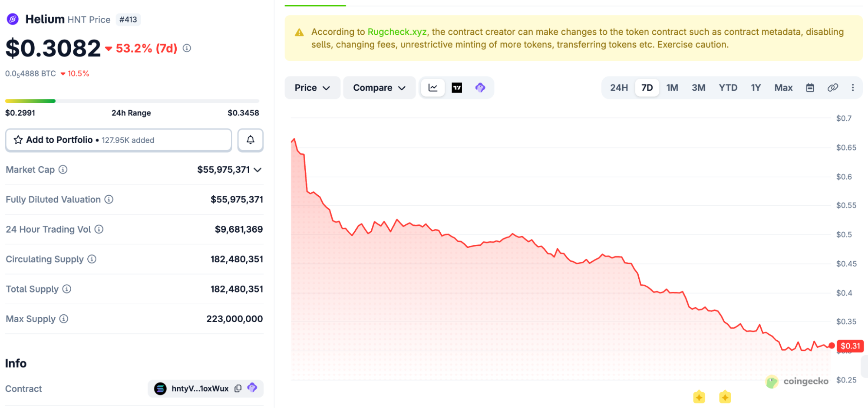
Task: Open the Circulating Supply info icon
Action: [x=92, y=259]
